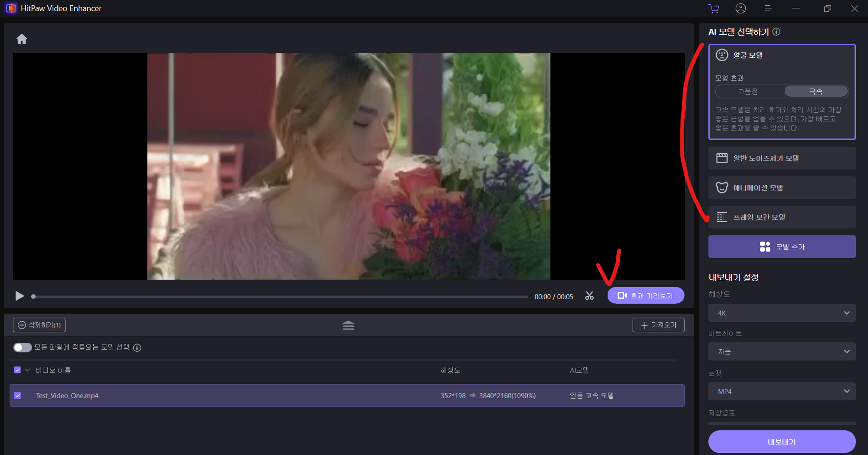Click info icon beside AI 모델 선택하기

(776, 32)
